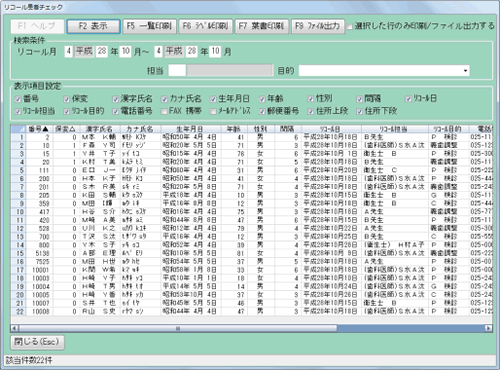Click the start year field of リコール月

coord(102,51)
